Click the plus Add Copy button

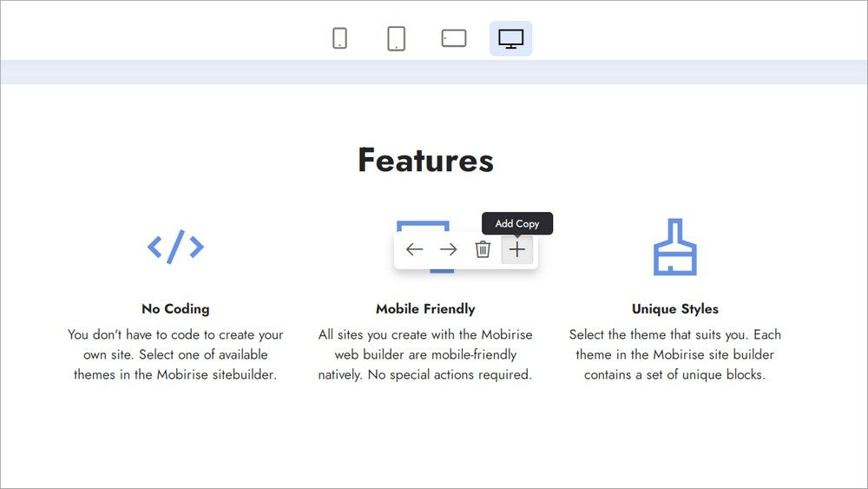(x=517, y=250)
